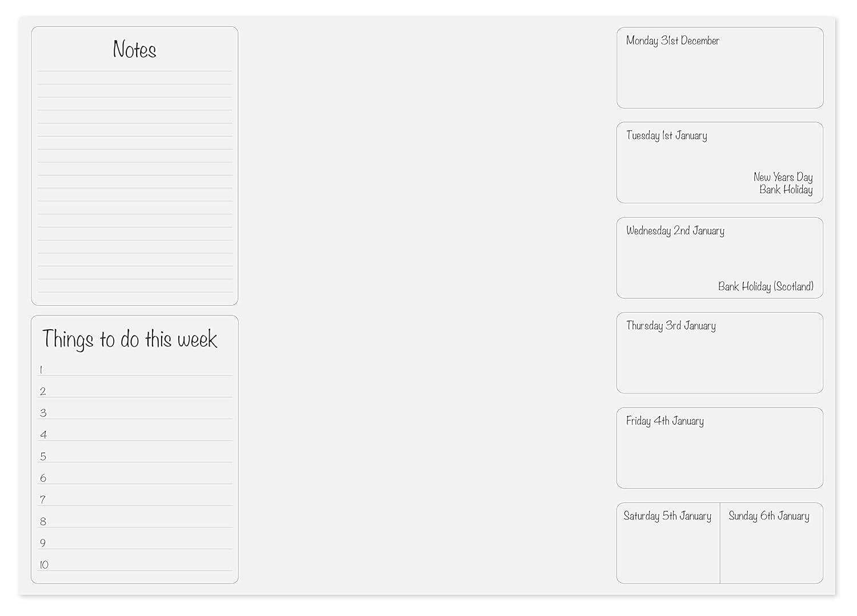
Task: Click the Wednesday 2nd January label
Action: [x=675, y=231]
